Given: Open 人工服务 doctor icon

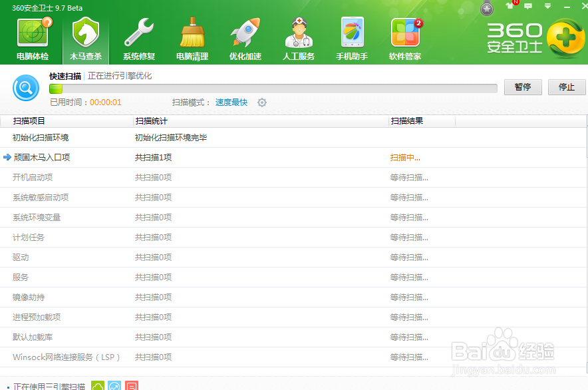Looking at the screenshot, I should click(298, 37).
